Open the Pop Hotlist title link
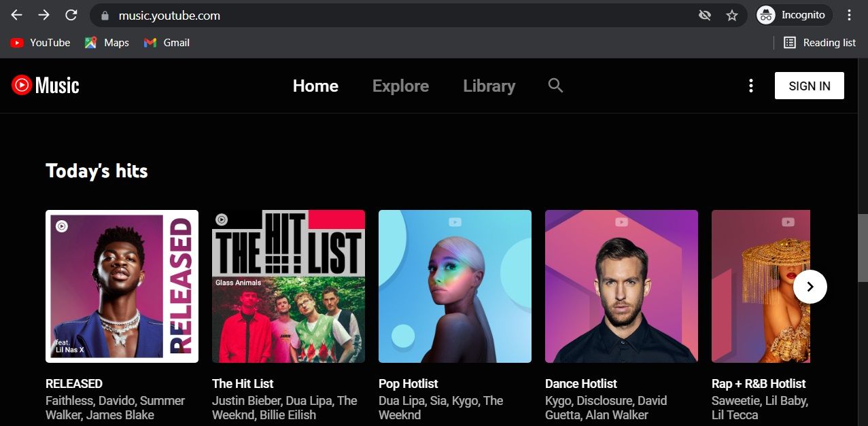 [408, 384]
